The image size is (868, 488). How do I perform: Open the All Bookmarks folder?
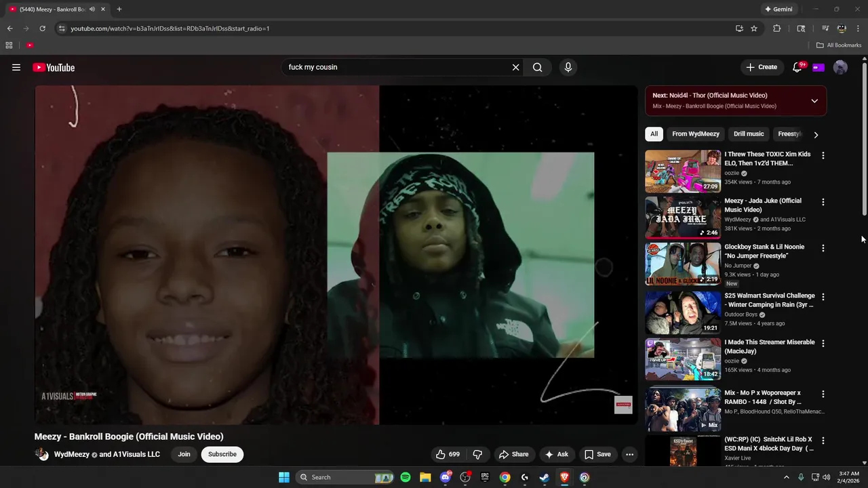(x=839, y=45)
